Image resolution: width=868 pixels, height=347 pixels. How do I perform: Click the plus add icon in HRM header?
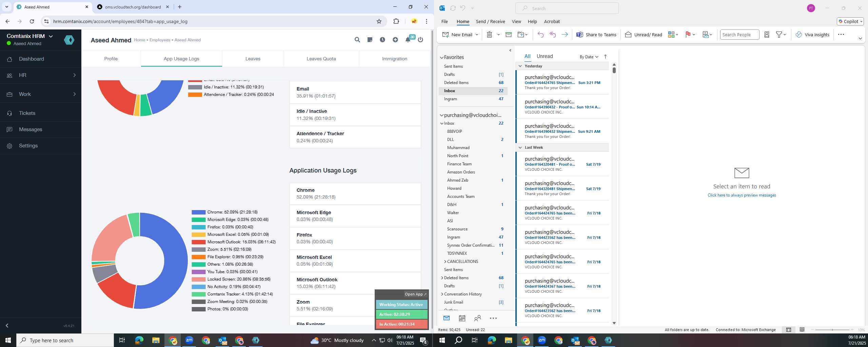click(395, 40)
